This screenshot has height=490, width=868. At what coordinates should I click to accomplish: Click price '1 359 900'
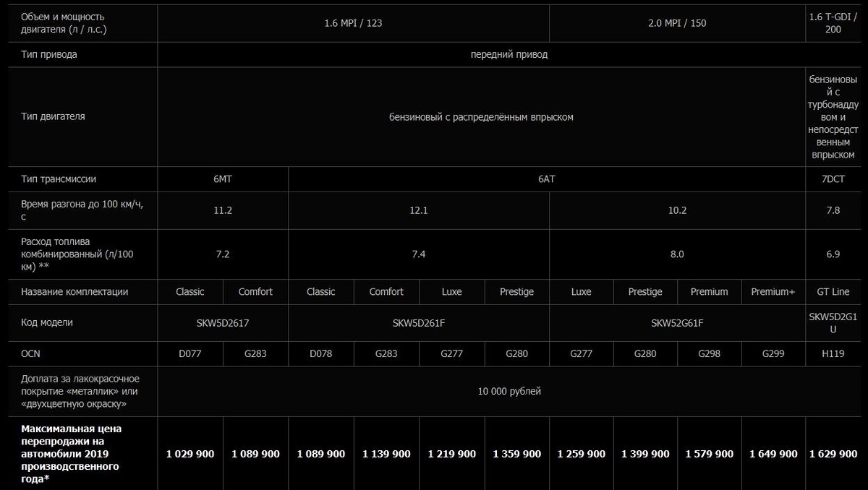point(516,454)
